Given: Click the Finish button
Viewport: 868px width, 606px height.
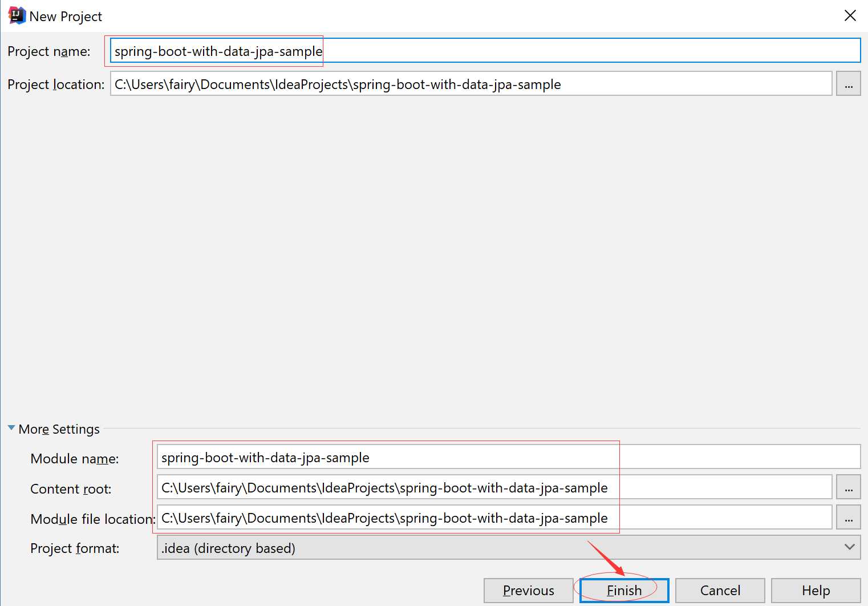Looking at the screenshot, I should (624, 591).
